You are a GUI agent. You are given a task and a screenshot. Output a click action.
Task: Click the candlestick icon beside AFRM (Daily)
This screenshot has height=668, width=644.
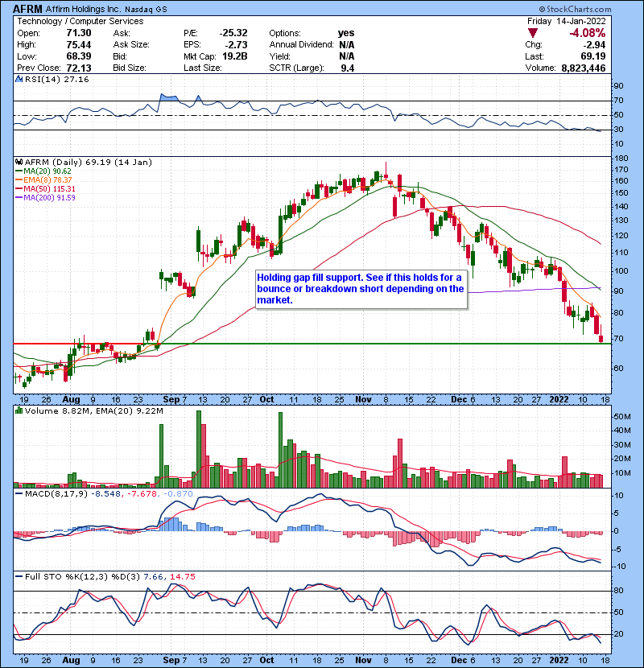[x=19, y=162]
